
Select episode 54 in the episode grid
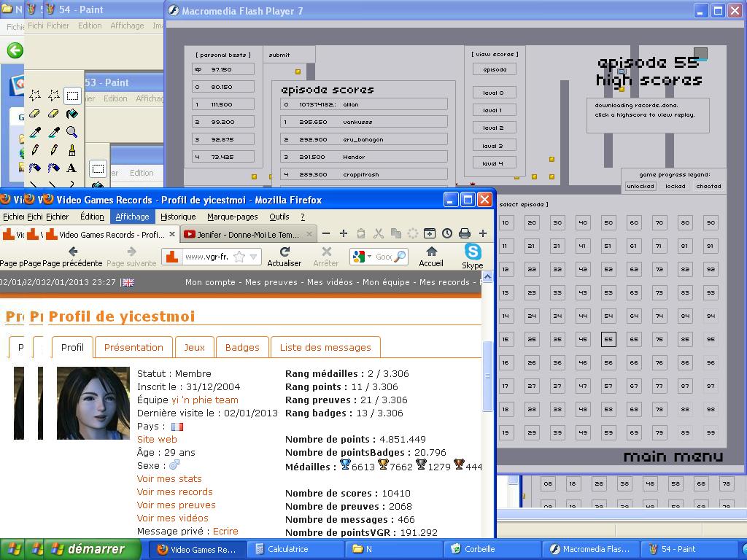coord(608,316)
